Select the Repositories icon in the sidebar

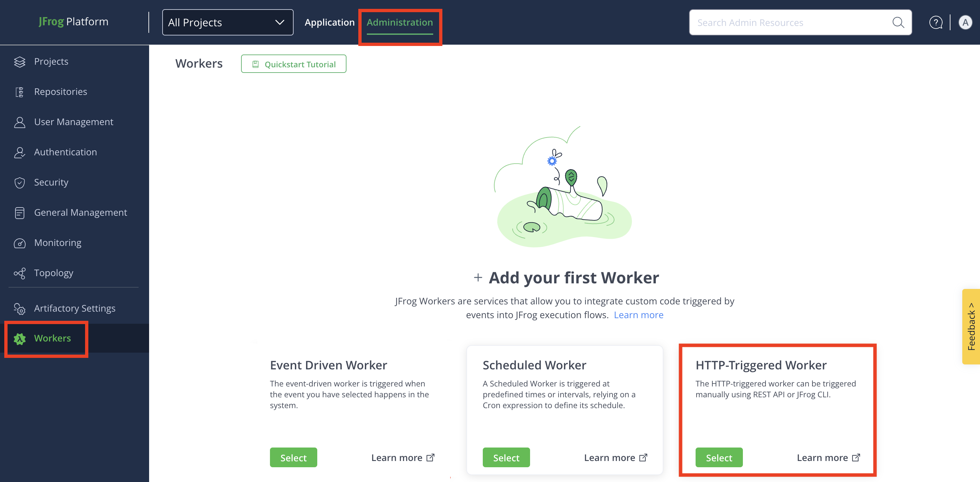point(20,91)
